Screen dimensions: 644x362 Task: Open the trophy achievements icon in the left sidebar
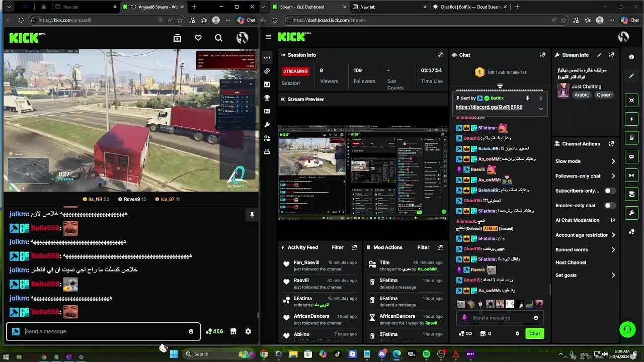(267, 98)
